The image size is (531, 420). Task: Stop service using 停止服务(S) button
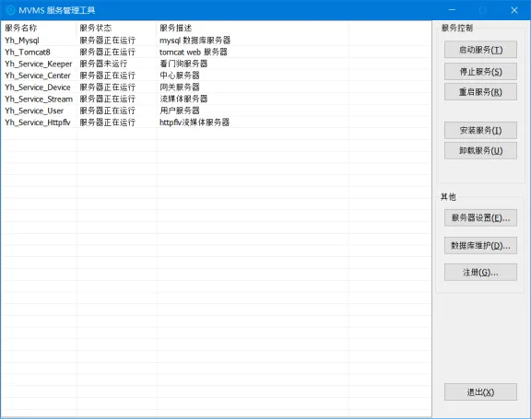pos(480,72)
